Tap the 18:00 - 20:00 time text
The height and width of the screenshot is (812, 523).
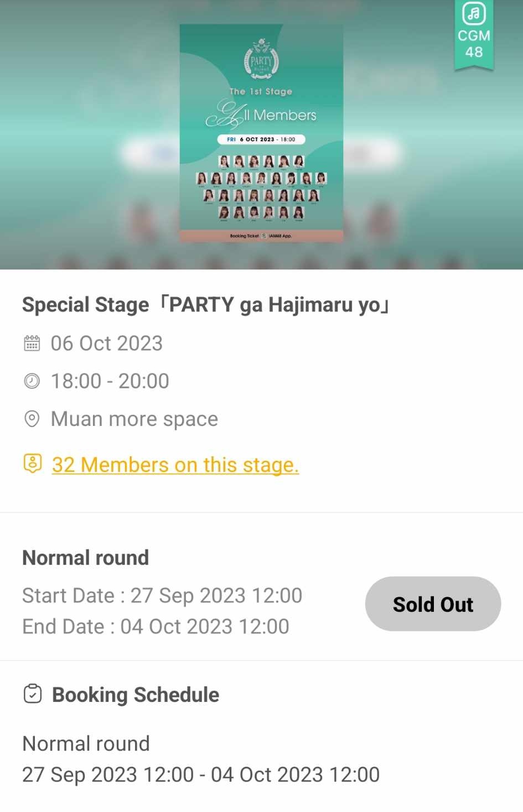click(110, 381)
